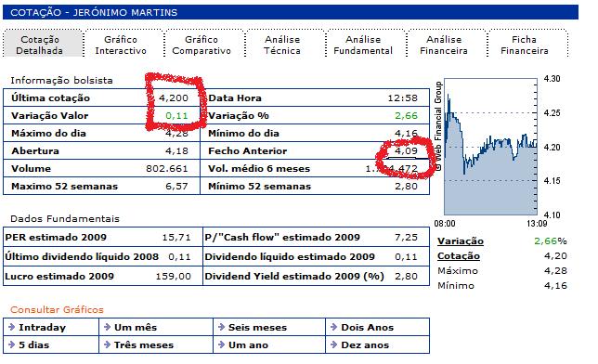Click the Máximo do dia label
The height and width of the screenshot is (364, 598).
click(48, 133)
